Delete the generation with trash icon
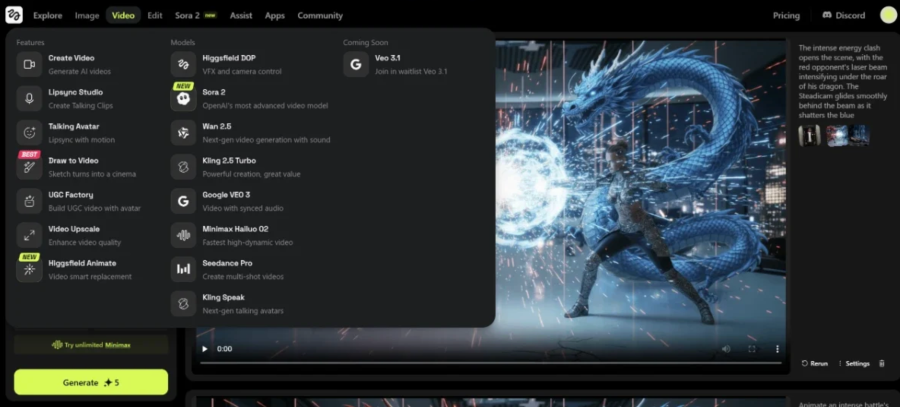Image resolution: width=900 pixels, height=407 pixels. pos(882,363)
